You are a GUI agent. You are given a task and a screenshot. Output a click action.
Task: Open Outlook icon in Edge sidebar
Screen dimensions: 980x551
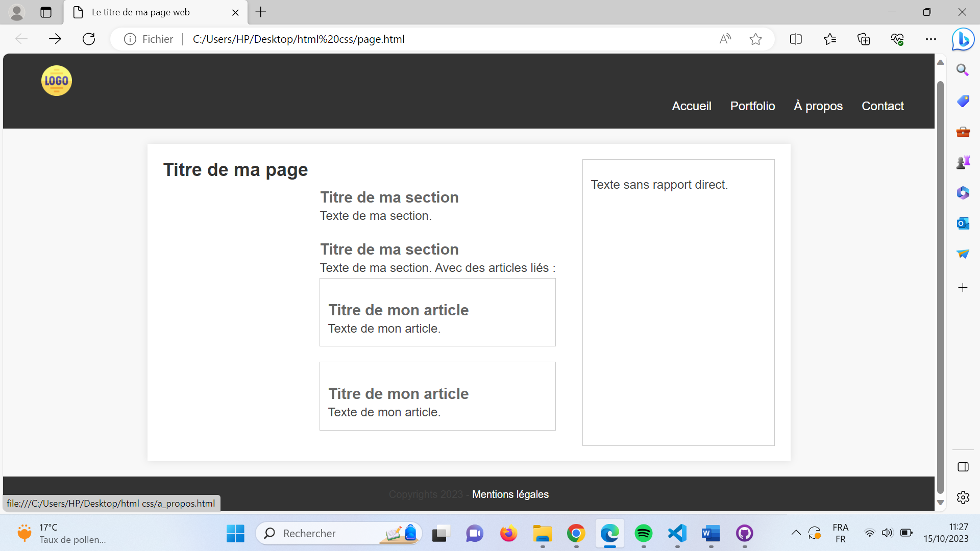click(x=963, y=223)
